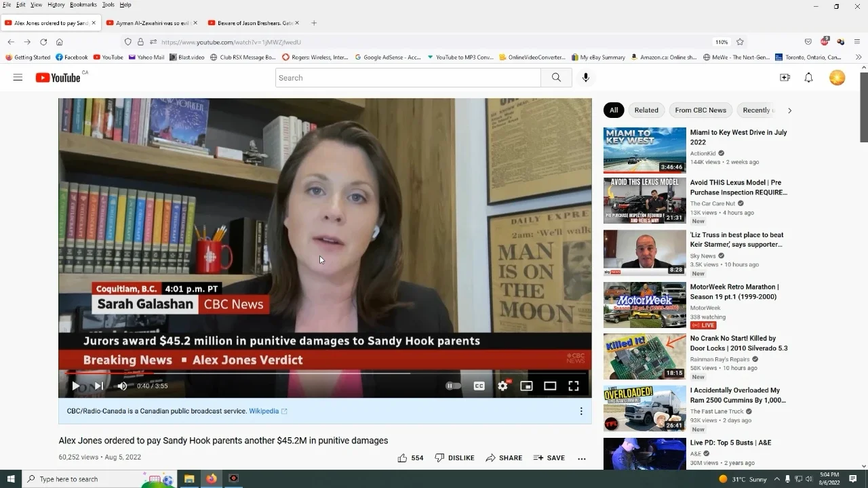Open File Explorer from the taskbar

pyautogui.click(x=189, y=479)
